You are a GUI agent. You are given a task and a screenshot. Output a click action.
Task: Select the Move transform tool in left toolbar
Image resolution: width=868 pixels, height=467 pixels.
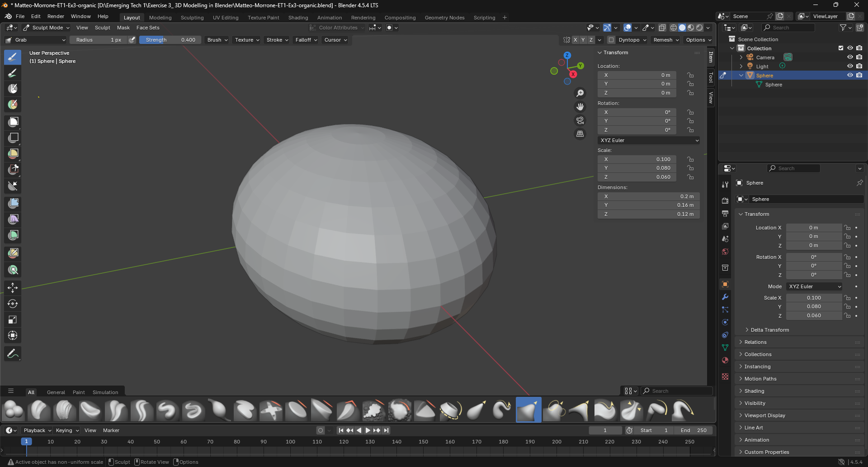13,288
